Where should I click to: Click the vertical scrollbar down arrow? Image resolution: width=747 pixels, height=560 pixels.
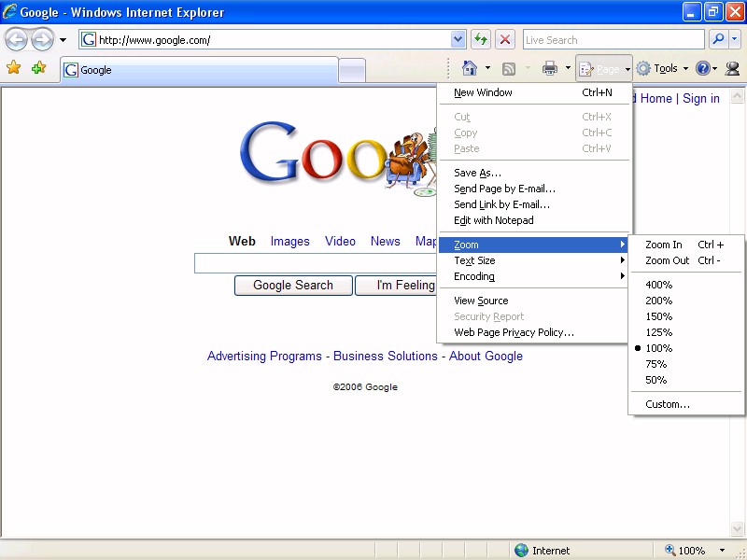tap(737, 528)
